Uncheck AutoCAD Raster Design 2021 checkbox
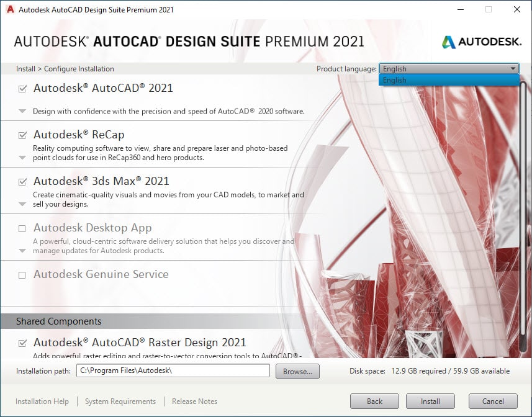Image resolution: width=532 pixels, height=417 pixels. tap(22, 343)
